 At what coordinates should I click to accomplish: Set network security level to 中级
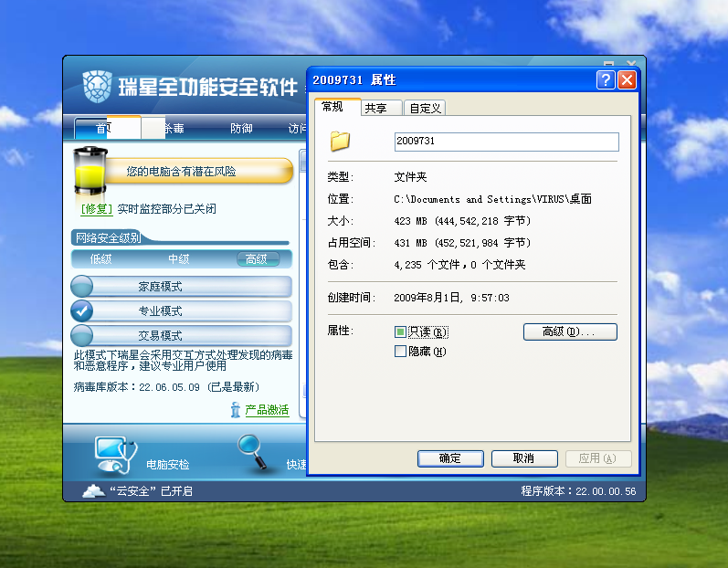click(179, 259)
